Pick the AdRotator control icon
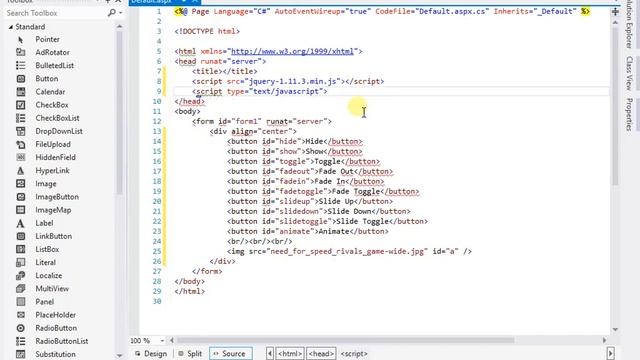Image resolution: width=640 pixels, height=360 pixels. click(x=20, y=53)
